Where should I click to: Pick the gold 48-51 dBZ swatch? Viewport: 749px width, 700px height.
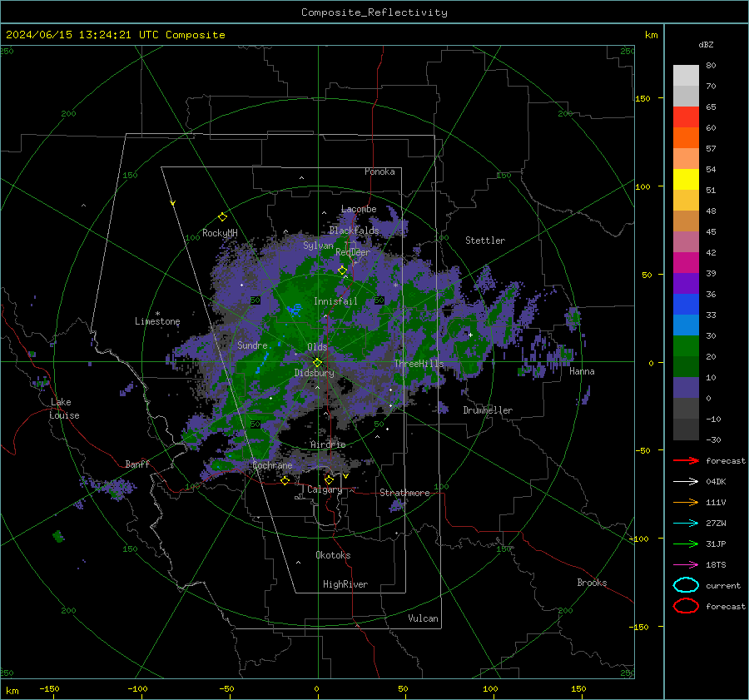(686, 201)
